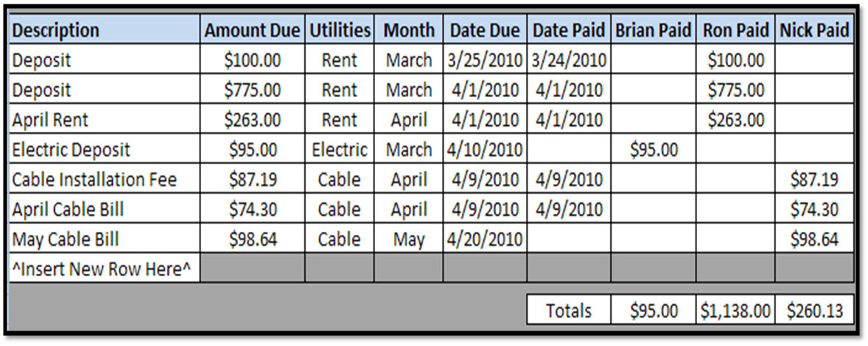Select the $775.00 Amount Due cell
868x346 pixels.
coord(253,89)
